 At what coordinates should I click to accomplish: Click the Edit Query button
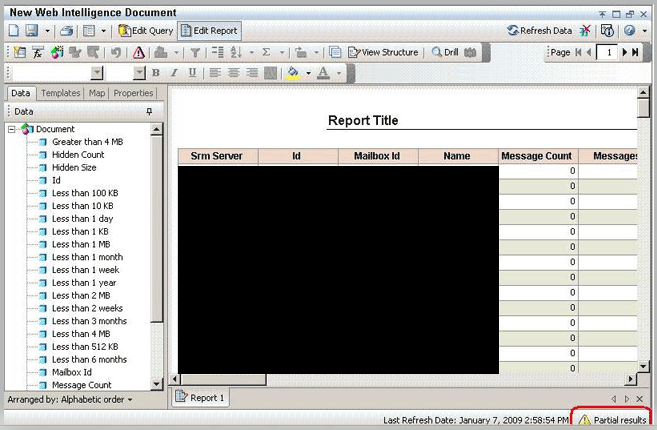(x=146, y=31)
